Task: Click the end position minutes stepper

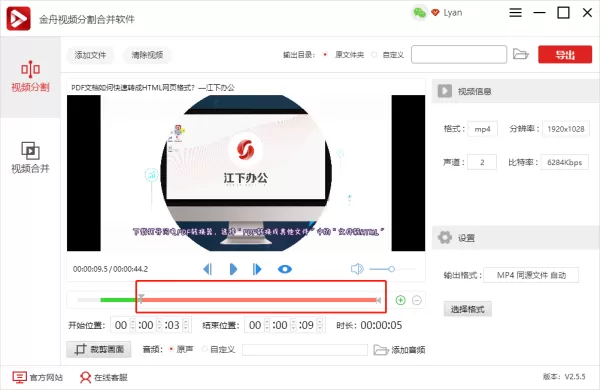Action: pos(293,325)
